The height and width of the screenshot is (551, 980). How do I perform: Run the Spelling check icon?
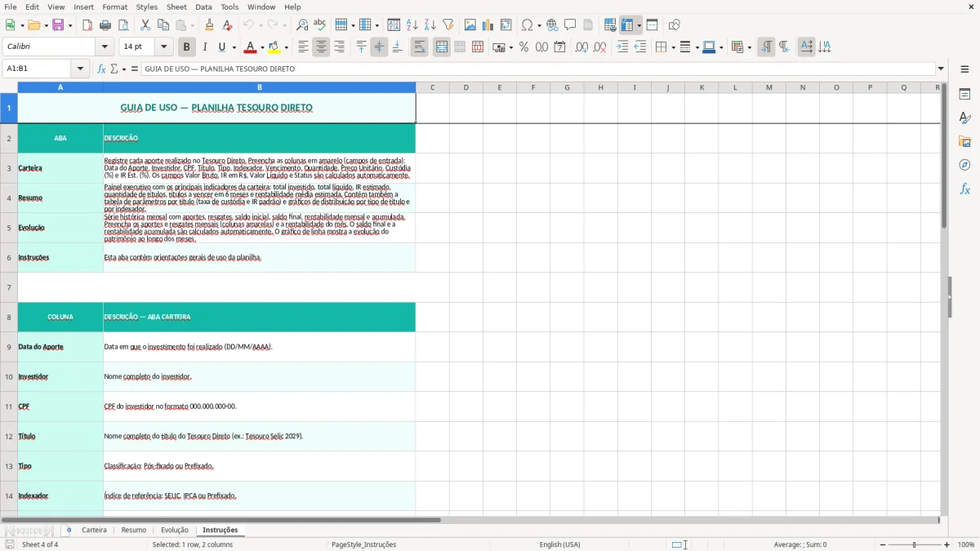pyautogui.click(x=320, y=25)
